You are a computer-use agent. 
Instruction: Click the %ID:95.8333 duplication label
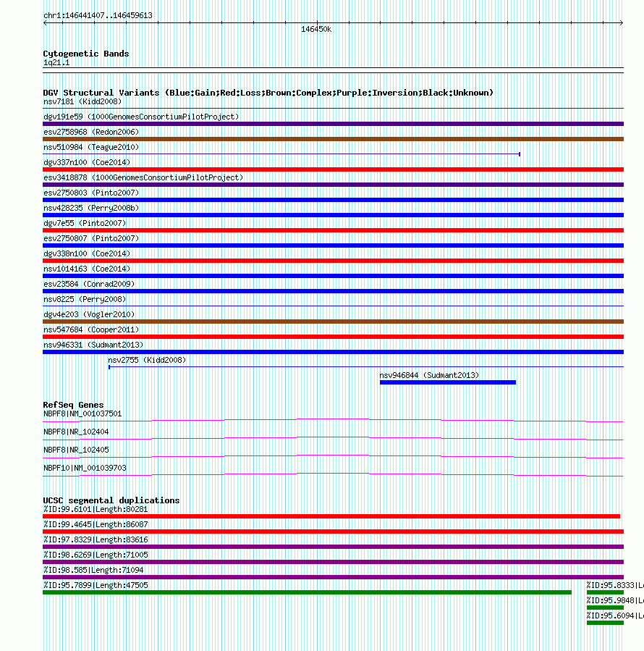tap(615, 585)
